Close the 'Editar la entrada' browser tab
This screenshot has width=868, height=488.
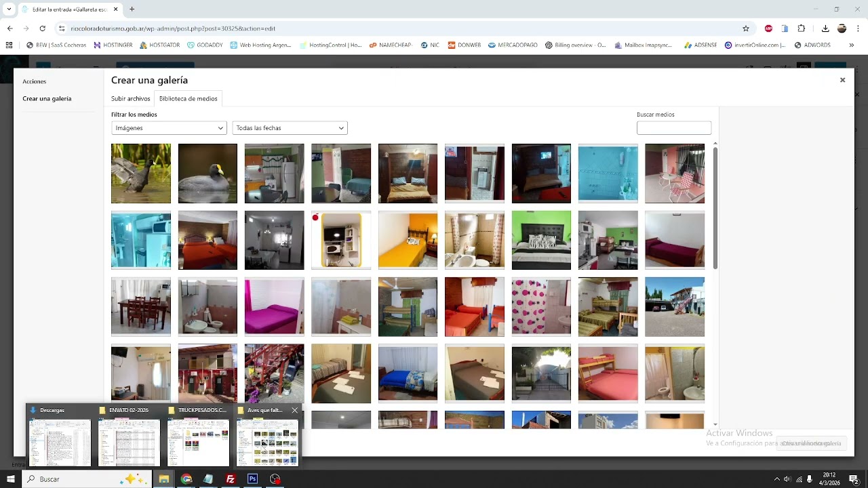pos(116,9)
